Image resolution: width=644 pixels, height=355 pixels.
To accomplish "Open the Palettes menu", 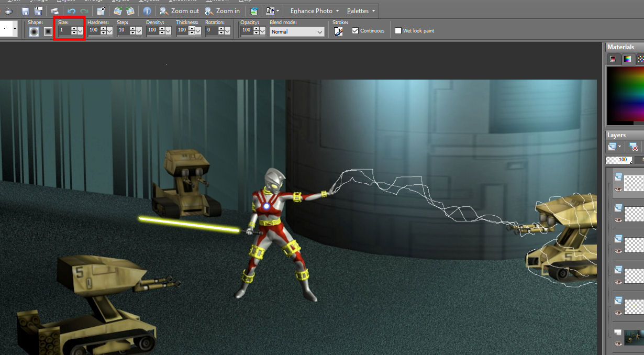I will click(361, 10).
